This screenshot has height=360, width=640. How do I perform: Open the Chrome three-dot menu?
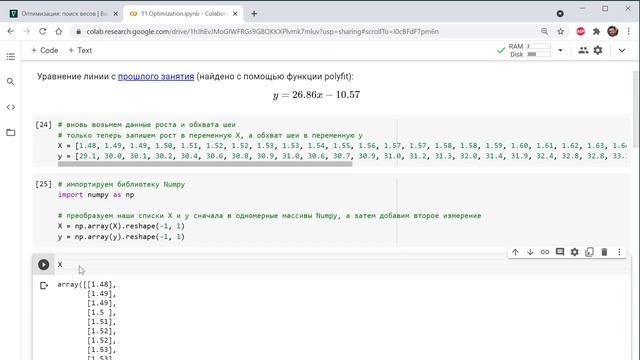tap(629, 31)
